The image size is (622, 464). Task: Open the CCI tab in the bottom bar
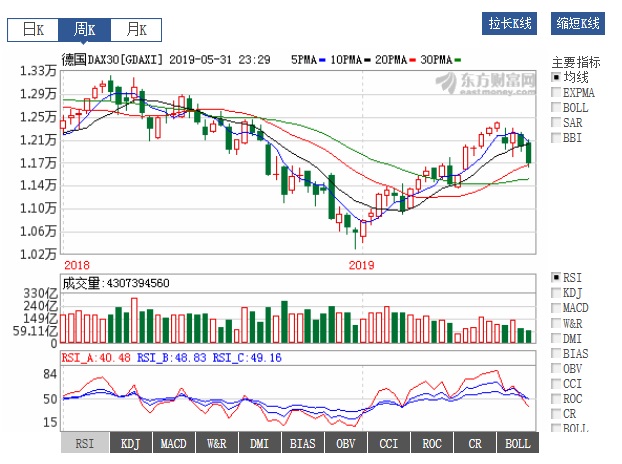click(388, 443)
